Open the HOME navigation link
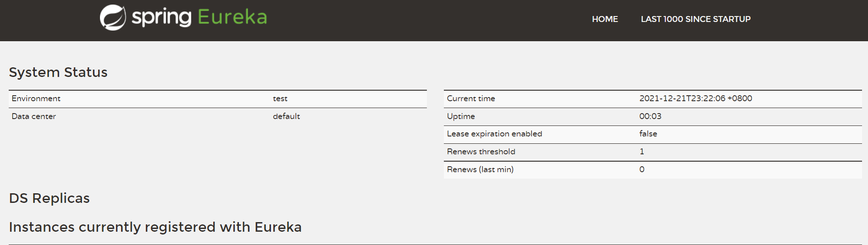This screenshot has height=245, width=868. (605, 19)
